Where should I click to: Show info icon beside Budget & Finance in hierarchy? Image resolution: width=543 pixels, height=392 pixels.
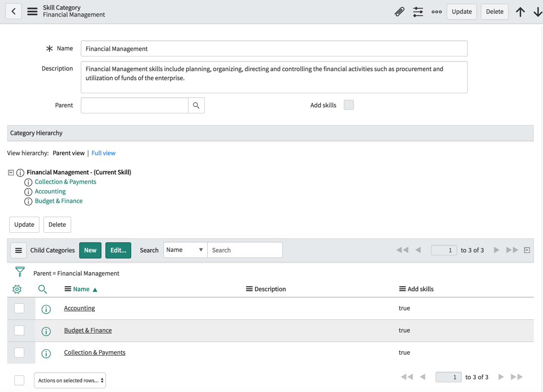[x=28, y=202]
